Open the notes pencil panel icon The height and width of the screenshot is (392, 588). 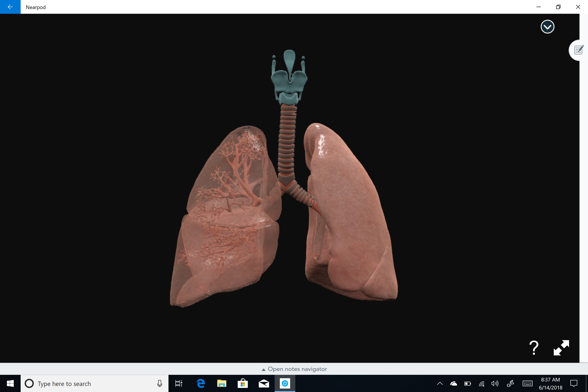click(x=579, y=50)
